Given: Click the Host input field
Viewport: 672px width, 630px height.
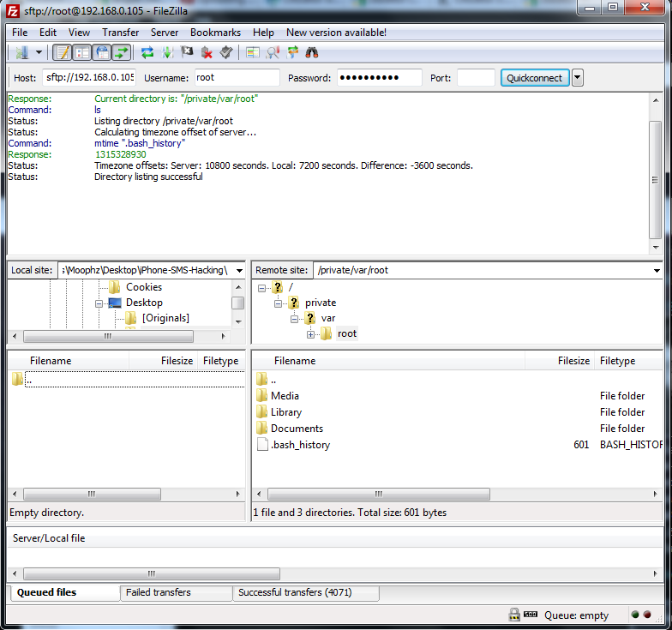Looking at the screenshot, I should 89,77.
